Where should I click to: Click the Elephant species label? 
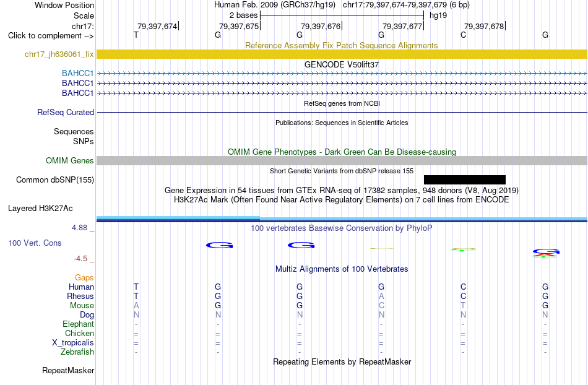[78, 324]
